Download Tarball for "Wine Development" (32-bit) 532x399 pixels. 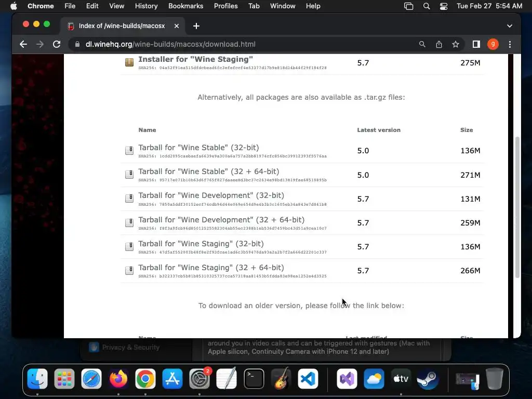coord(211,195)
